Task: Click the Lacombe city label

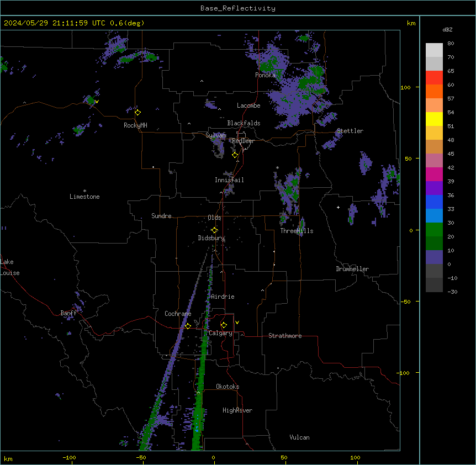Action: [x=248, y=105]
